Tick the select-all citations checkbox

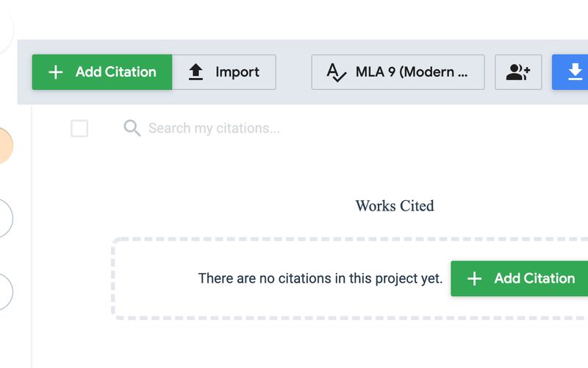[x=79, y=129]
